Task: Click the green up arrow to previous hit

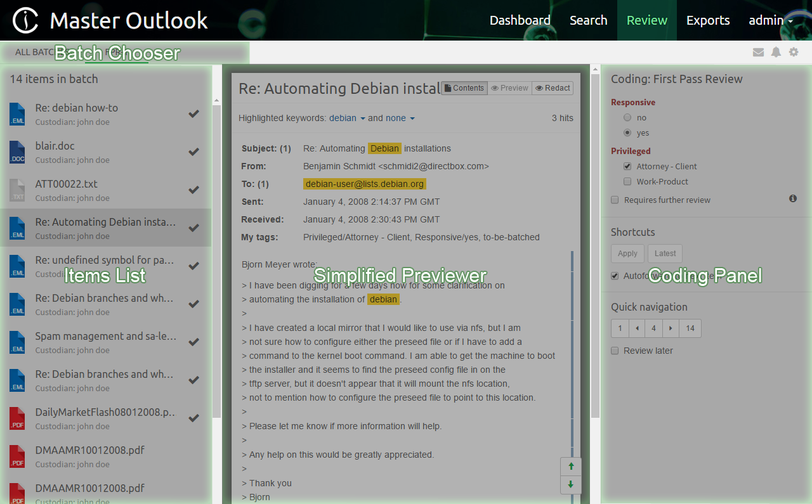Action: [570, 466]
